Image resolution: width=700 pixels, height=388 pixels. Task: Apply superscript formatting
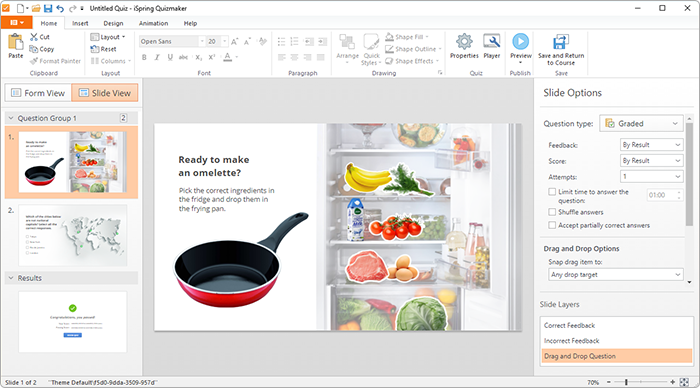click(x=212, y=57)
